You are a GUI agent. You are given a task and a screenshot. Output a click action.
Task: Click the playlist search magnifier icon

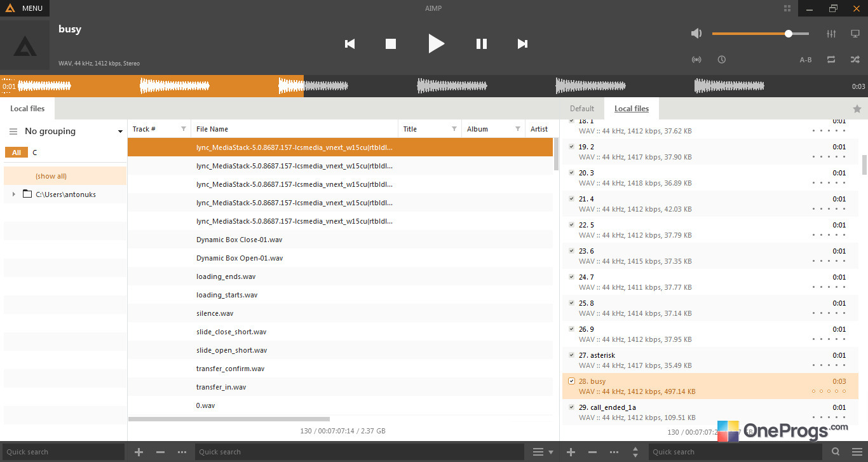pyautogui.click(x=834, y=452)
